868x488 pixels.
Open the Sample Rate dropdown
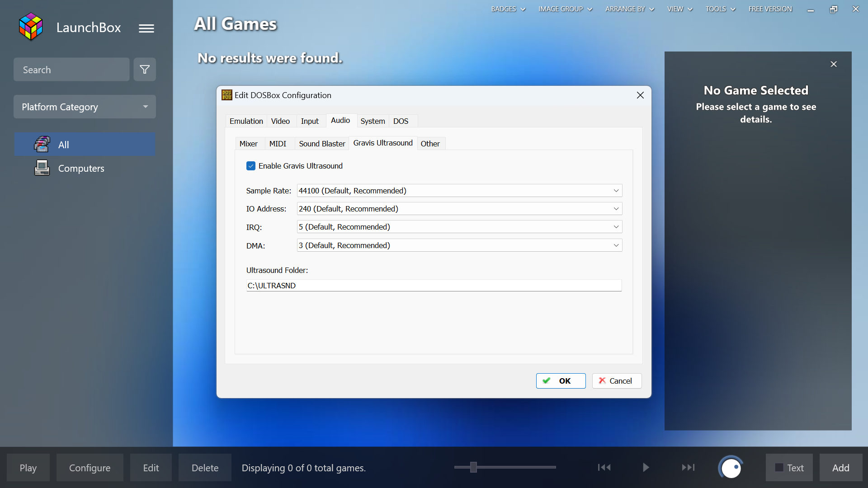pyautogui.click(x=616, y=190)
